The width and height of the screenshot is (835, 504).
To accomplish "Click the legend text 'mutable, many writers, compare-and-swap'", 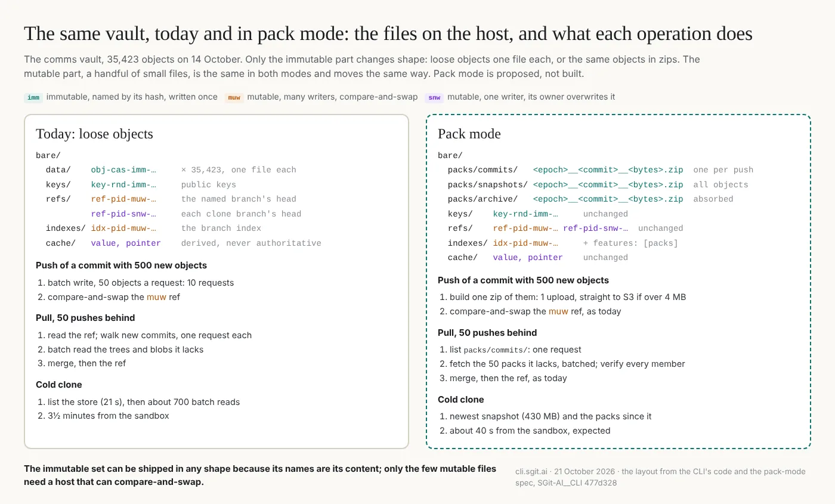I will click(333, 97).
